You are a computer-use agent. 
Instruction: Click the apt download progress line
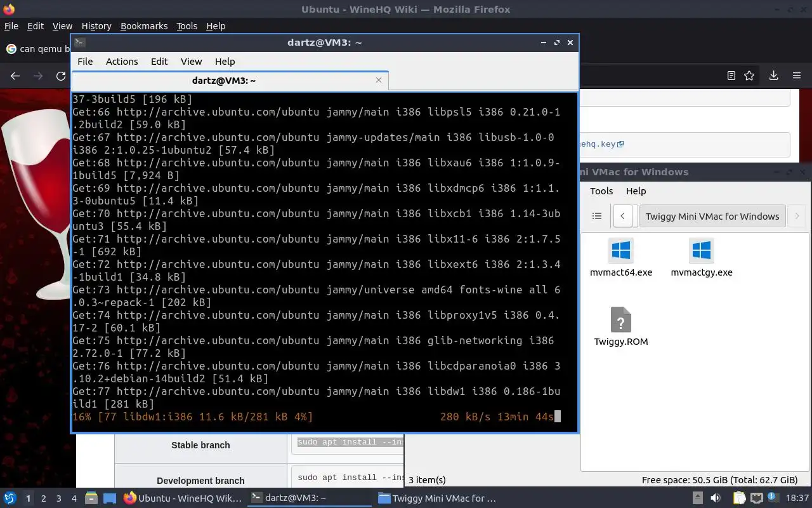click(x=317, y=417)
